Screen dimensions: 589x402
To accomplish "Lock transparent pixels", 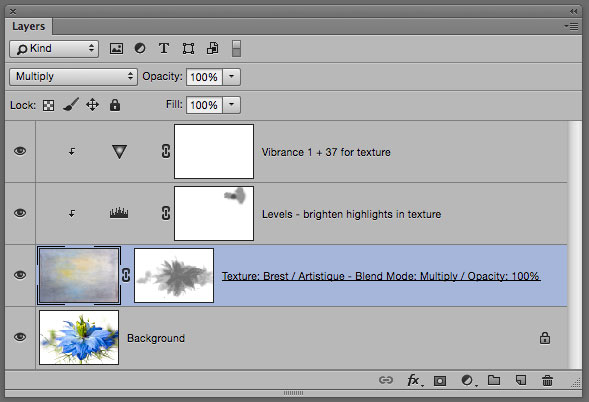I will click(48, 106).
